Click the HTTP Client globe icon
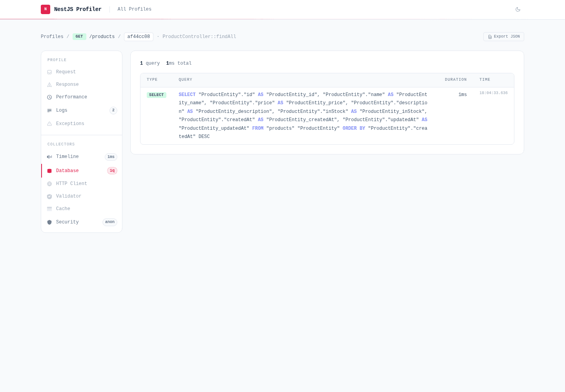 click(x=49, y=184)
